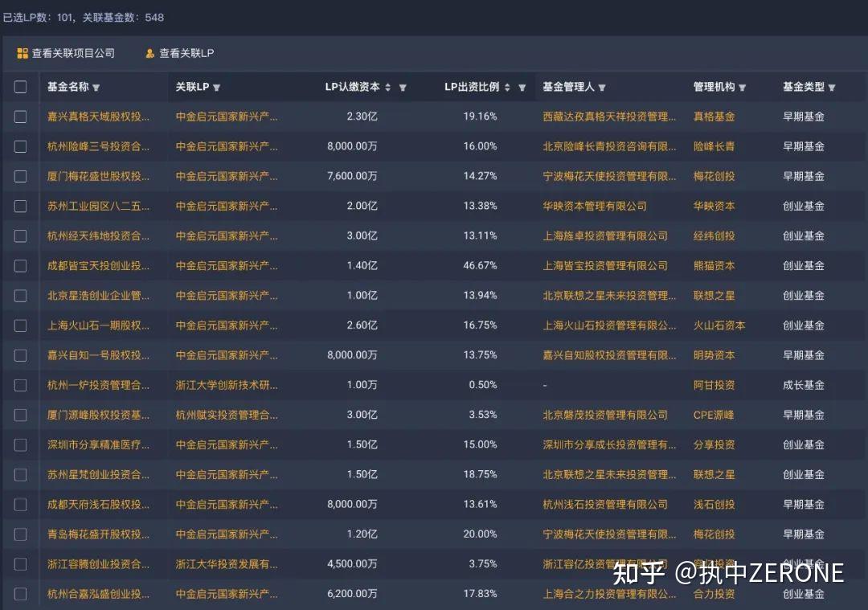
Task: Select the 成长基金 fund type cell
Action: (x=803, y=385)
